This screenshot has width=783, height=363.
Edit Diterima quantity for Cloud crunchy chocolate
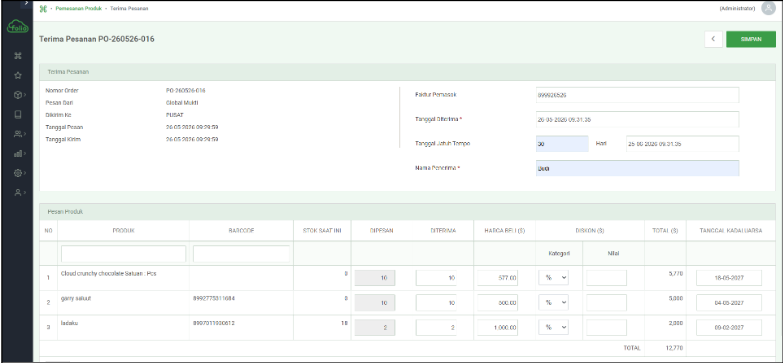click(x=436, y=278)
